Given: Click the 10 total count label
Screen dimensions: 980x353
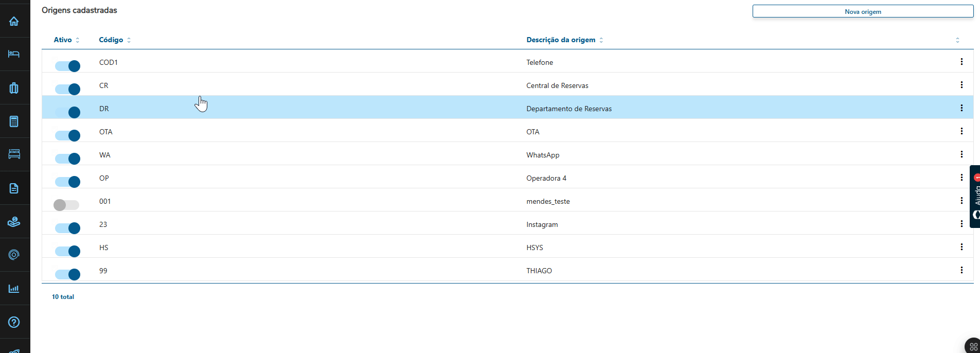Looking at the screenshot, I should pyautogui.click(x=63, y=297).
